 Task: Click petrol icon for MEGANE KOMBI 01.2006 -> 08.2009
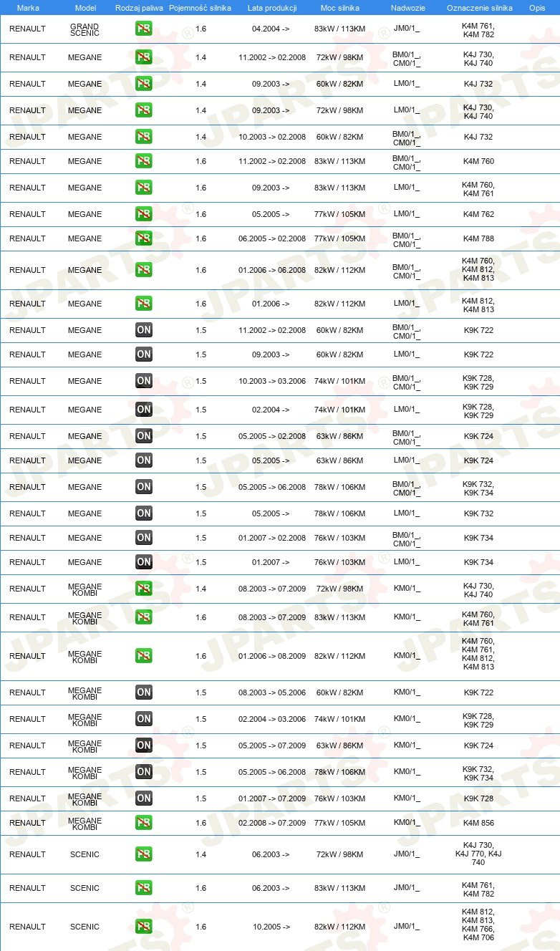click(144, 656)
